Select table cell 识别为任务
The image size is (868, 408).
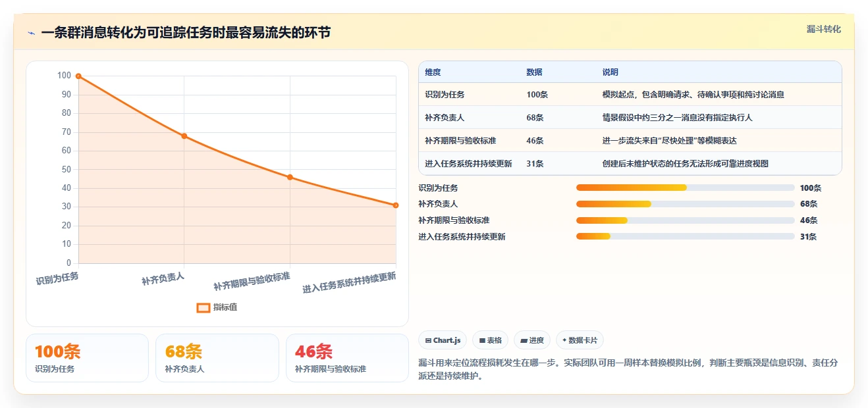point(445,95)
